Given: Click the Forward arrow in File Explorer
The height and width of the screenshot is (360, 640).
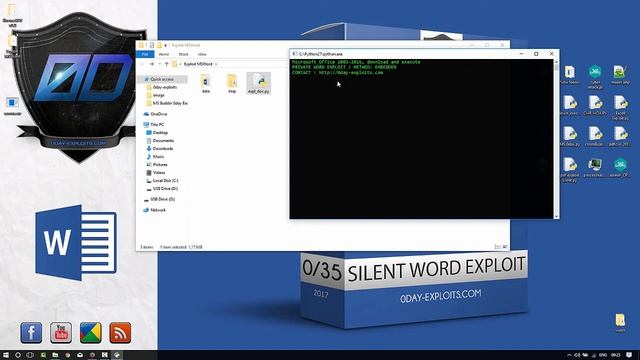Looking at the screenshot, I should 151,64.
